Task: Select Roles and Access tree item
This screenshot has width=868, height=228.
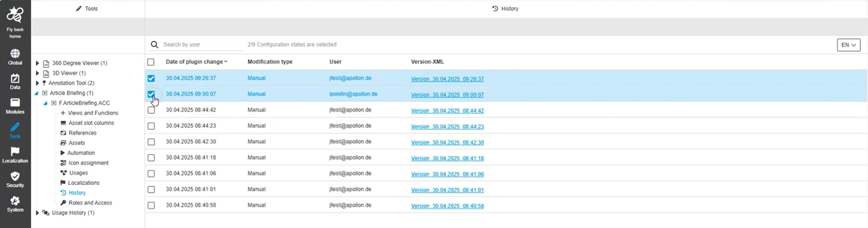Action: pos(90,203)
